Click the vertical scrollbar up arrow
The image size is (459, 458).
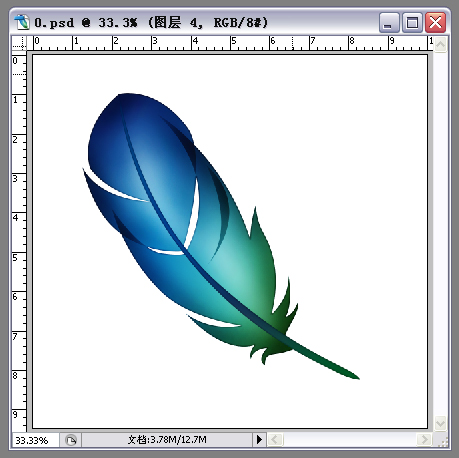coord(440,44)
